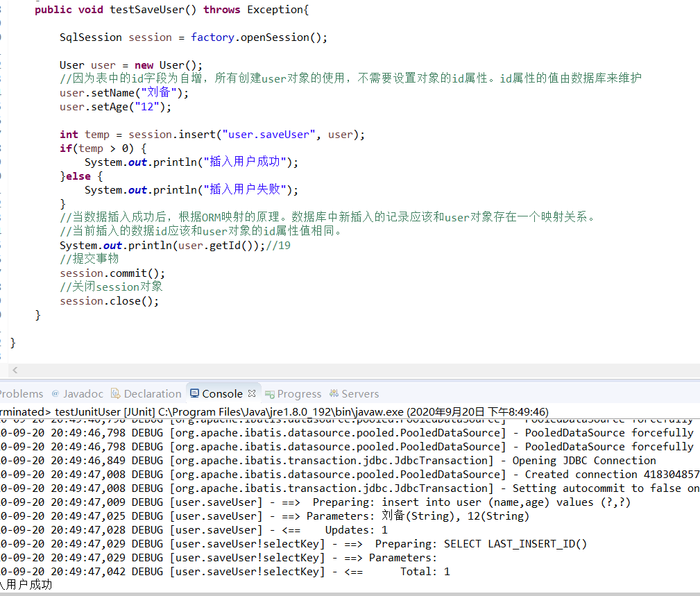Viewport: 700px width, 596px height.
Task: Switch to the Progress tab
Action: (293, 394)
